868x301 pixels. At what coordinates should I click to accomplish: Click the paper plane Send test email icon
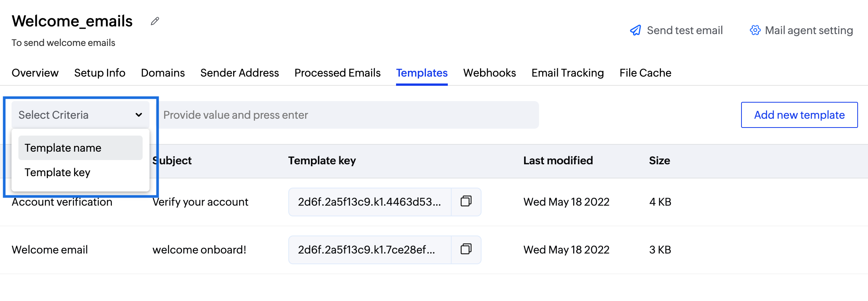pyautogui.click(x=635, y=30)
